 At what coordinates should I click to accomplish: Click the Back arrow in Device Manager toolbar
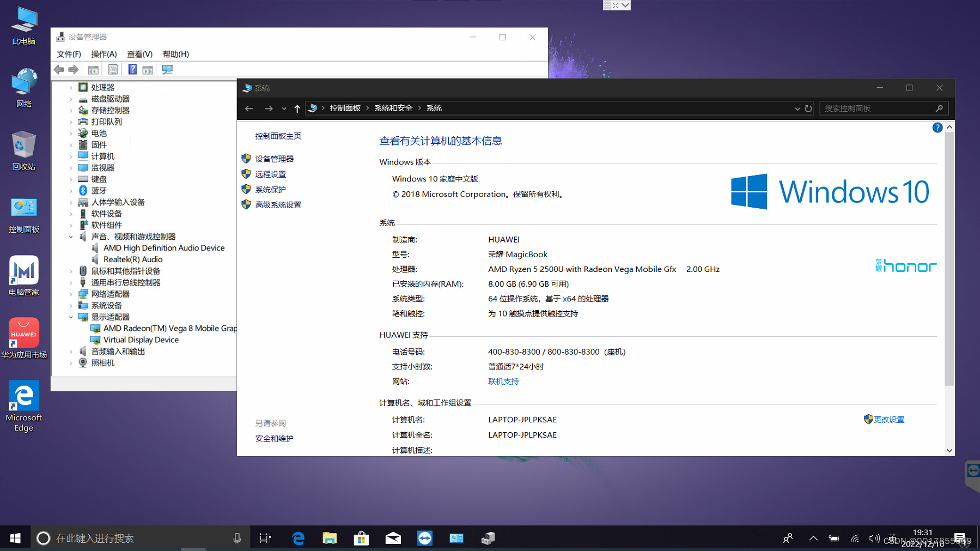tap(59, 70)
